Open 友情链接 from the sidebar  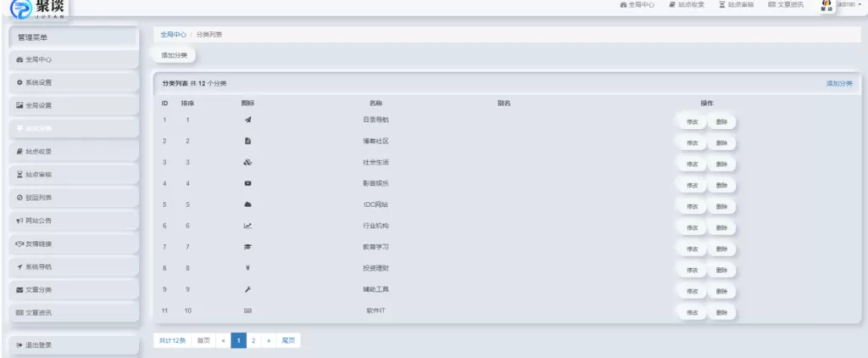73,243
